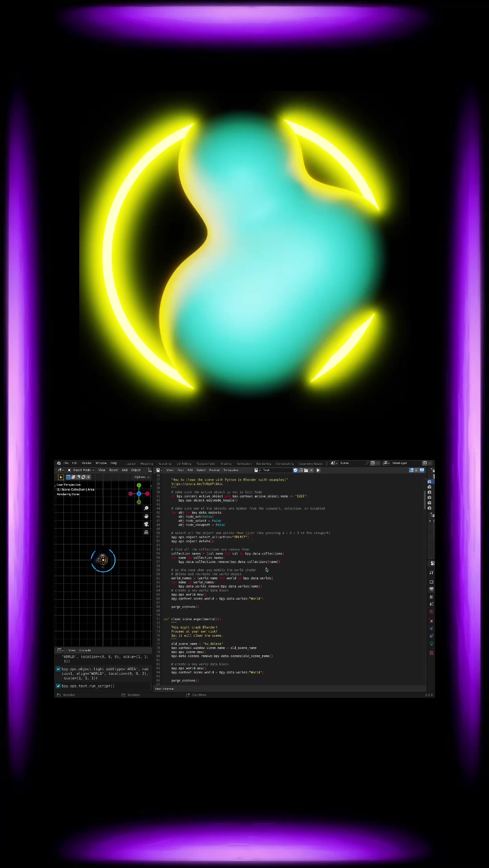
Task: Click the red X axis on navigation gizmo
Action: (x=147, y=494)
